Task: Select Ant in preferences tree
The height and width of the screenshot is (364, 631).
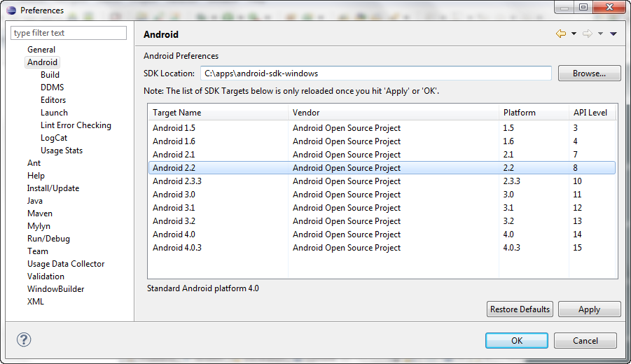Action: 34,163
